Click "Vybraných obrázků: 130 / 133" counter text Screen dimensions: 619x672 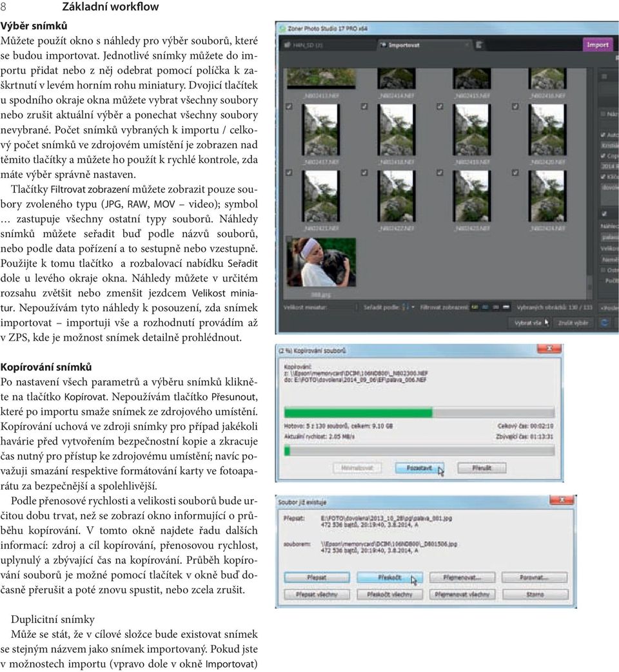click(555, 307)
